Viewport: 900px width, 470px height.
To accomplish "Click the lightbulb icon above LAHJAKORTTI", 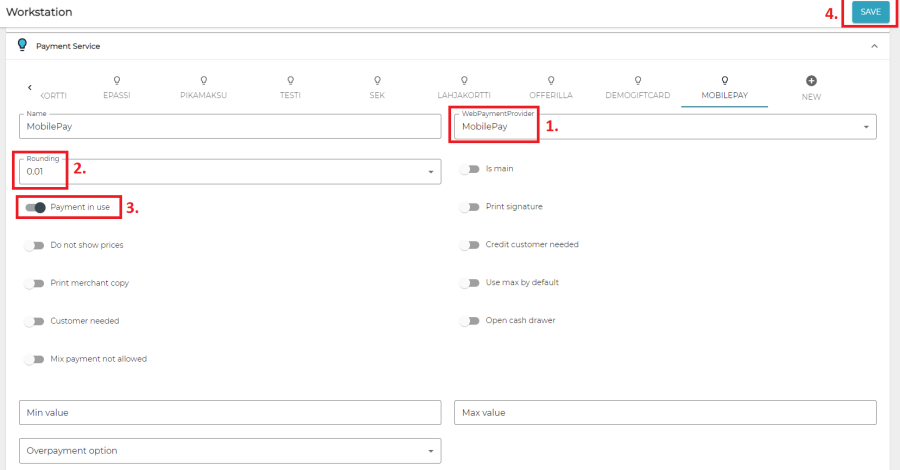I will coord(463,80).
